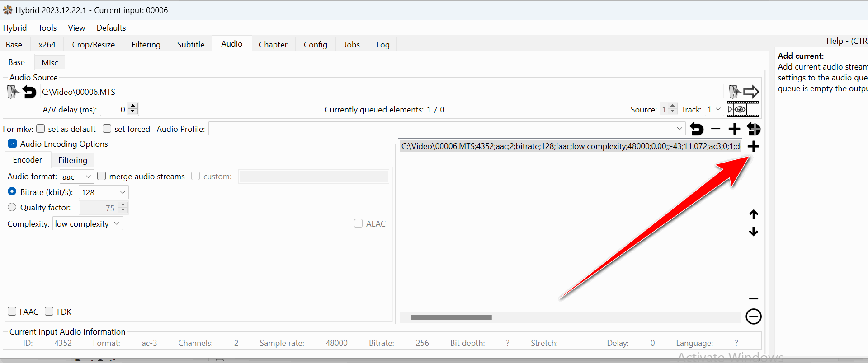Open the Filtering sub-tab under Audio Encoding Options

[72, 160]
